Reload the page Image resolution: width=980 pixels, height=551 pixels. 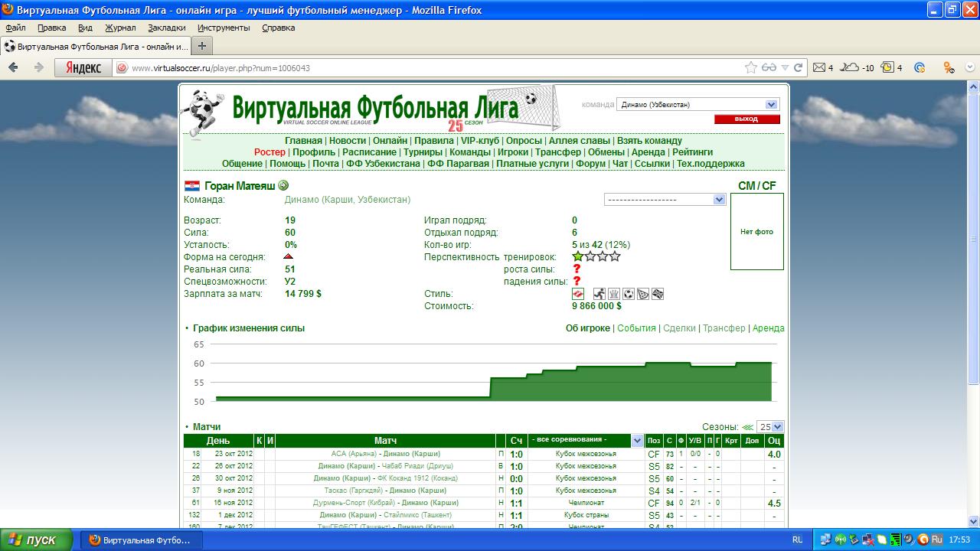pos(799,67)
